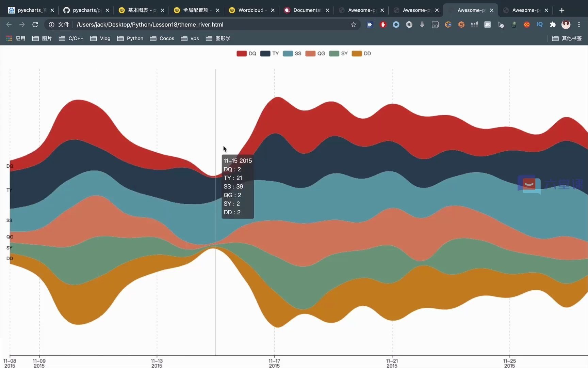The image size is (588, 368).
Task: Open the orange infinity extension icon
Action: 527,25
